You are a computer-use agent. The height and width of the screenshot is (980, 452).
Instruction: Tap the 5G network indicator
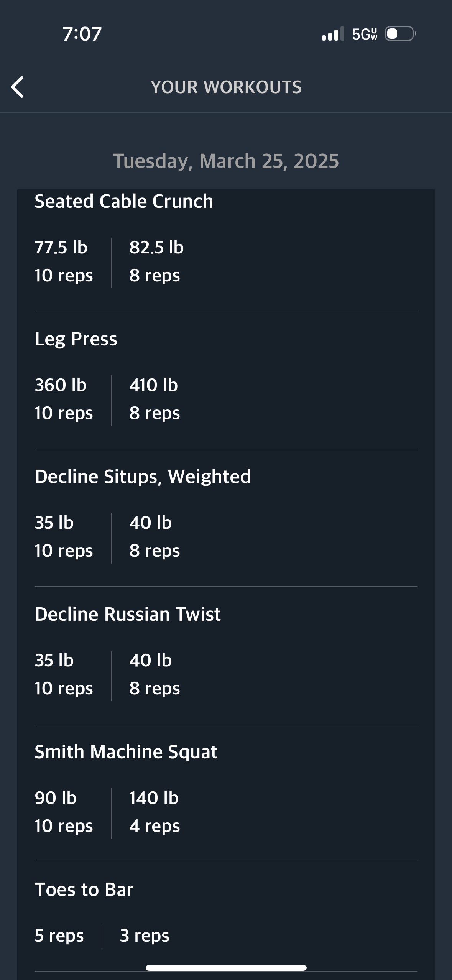(x=365, y=34)
